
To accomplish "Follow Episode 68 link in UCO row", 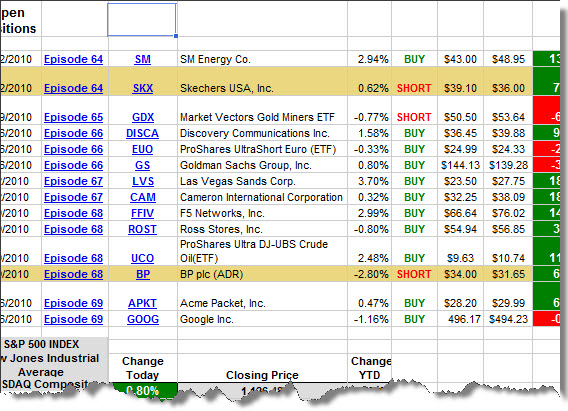I will click(x=74, y=258).
